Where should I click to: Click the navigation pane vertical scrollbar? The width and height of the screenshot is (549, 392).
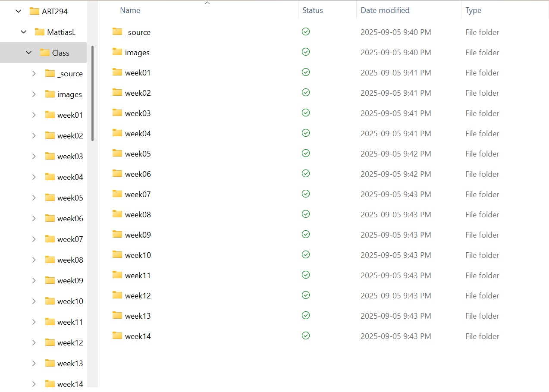coord(92,93)
